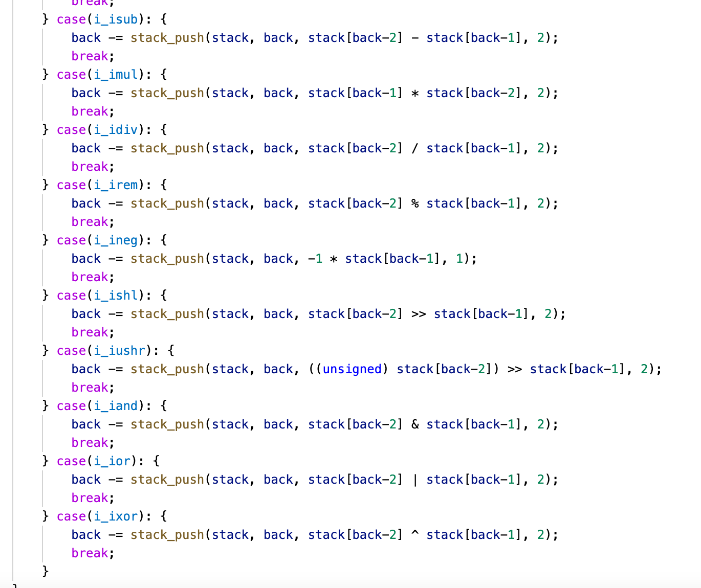
Task: Click the >> operator under case i_ishl
Action: 419,314
